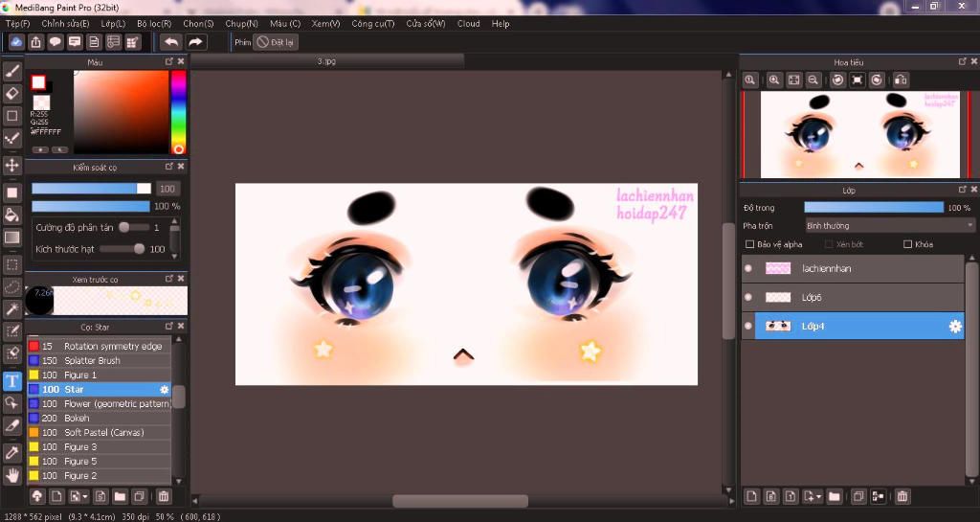
Task: Select the Rotation symmetry edge brush
Action: click(x=100, y=347)
